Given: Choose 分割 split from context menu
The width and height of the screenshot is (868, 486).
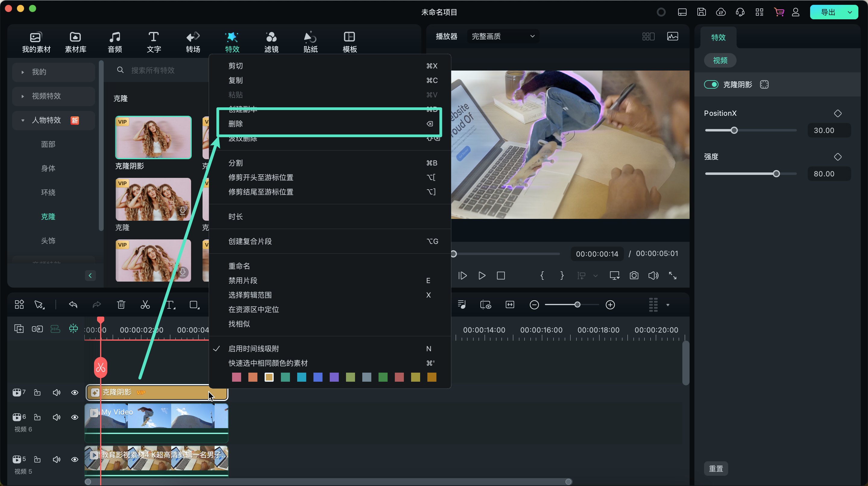Looking at the screenshot, I should [x=329, y=163].
